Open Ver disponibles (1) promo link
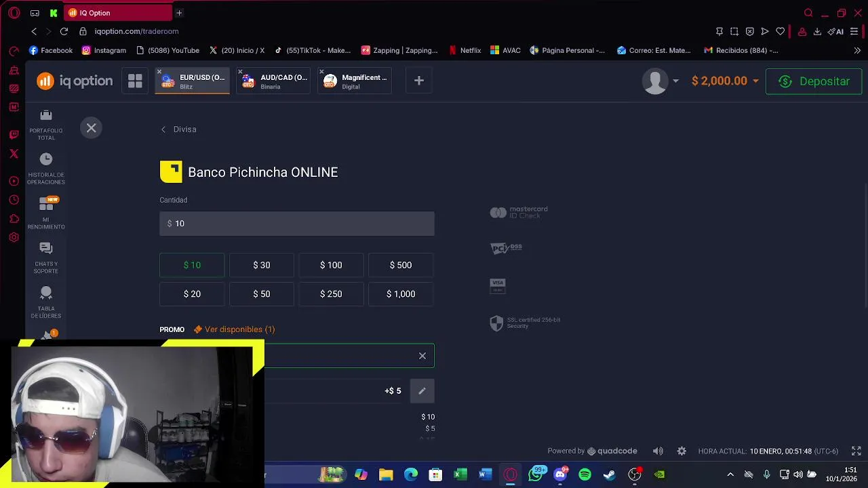Viewport: 868px width, 488px height. pos(234,329)
